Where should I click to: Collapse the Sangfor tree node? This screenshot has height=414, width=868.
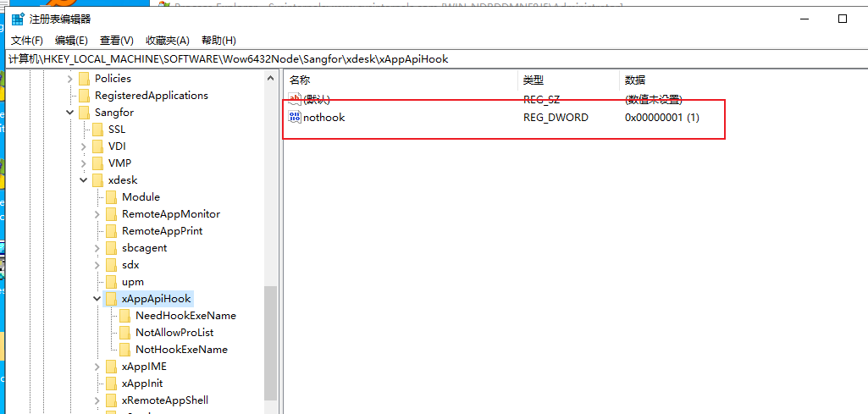pyautogui.click(x=69, y=113)
